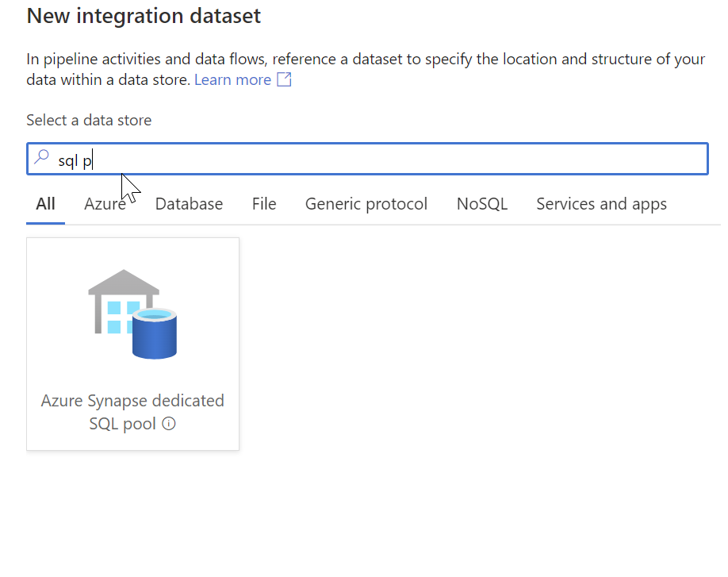Screen dimensions: 728x577
Task: Open the NoSQL tab
Action: coord(482,204)
